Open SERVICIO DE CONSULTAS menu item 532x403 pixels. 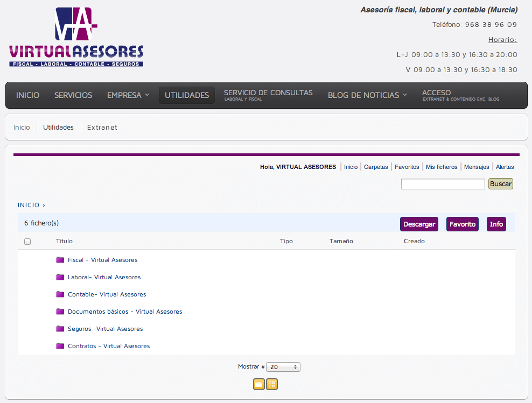tap(268, 95)
